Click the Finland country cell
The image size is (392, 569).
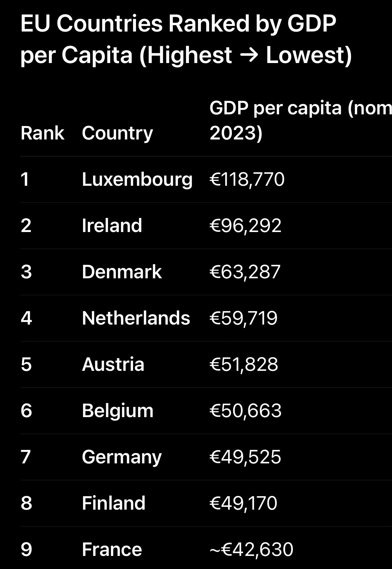114,503
